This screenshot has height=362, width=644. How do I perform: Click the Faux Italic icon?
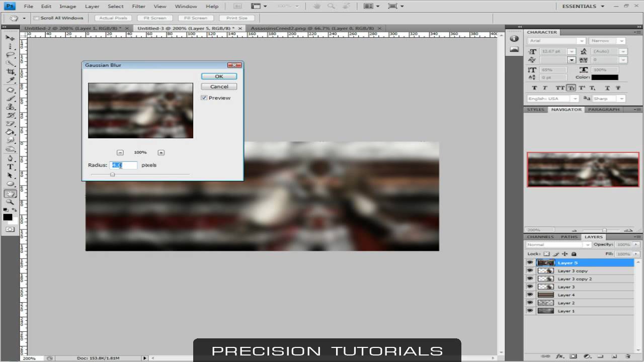(x=545, y=87)
